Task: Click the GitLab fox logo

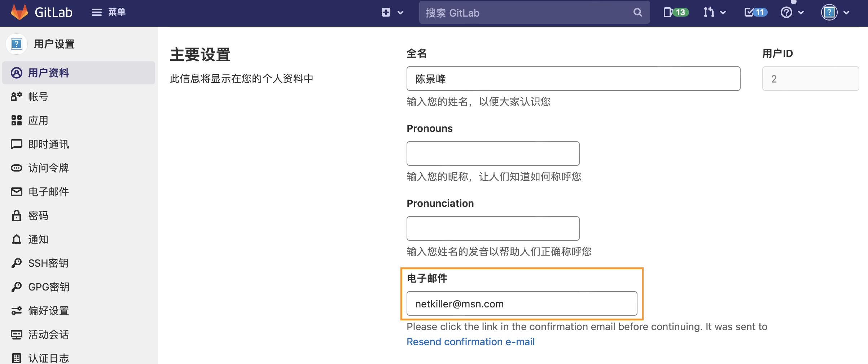Action: coord(19,12)
